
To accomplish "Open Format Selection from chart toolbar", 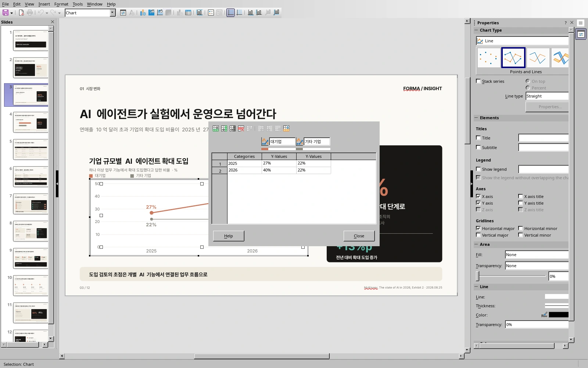I will pos(123,13).
